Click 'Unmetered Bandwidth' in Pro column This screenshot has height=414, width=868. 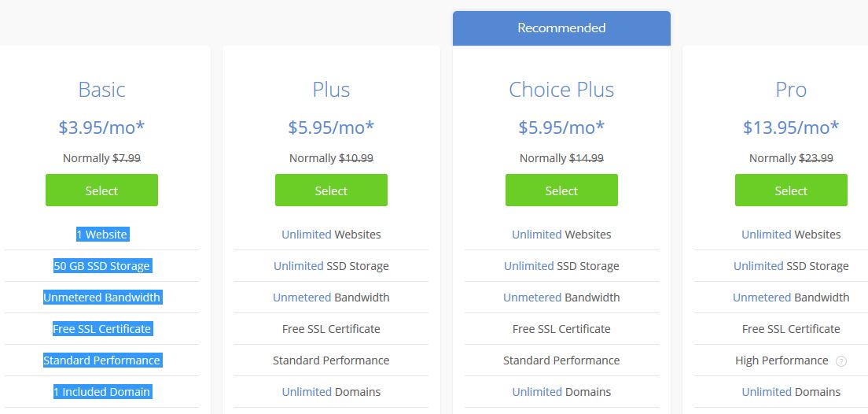(791, 298)
